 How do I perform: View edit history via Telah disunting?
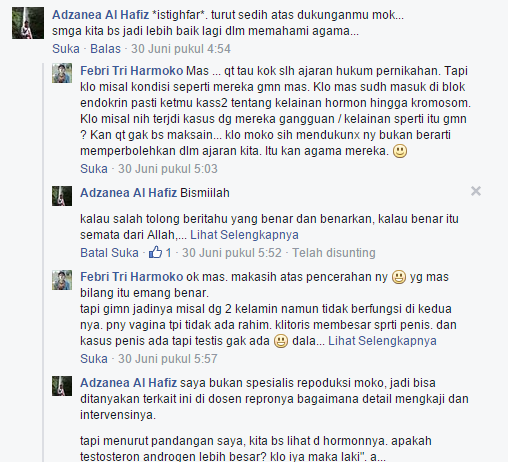point(334,253)
